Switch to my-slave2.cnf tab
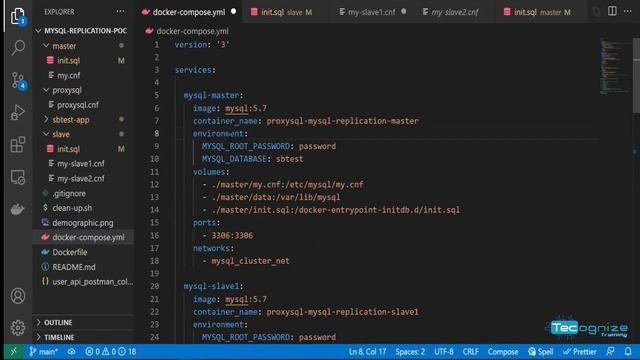 (456, 12)
